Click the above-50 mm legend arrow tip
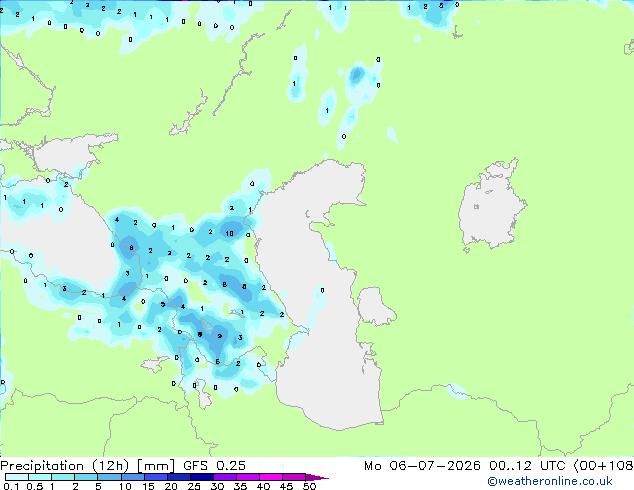Image resolution: width=634 pixels, height=490 pixels. click(x=317, y=477)
